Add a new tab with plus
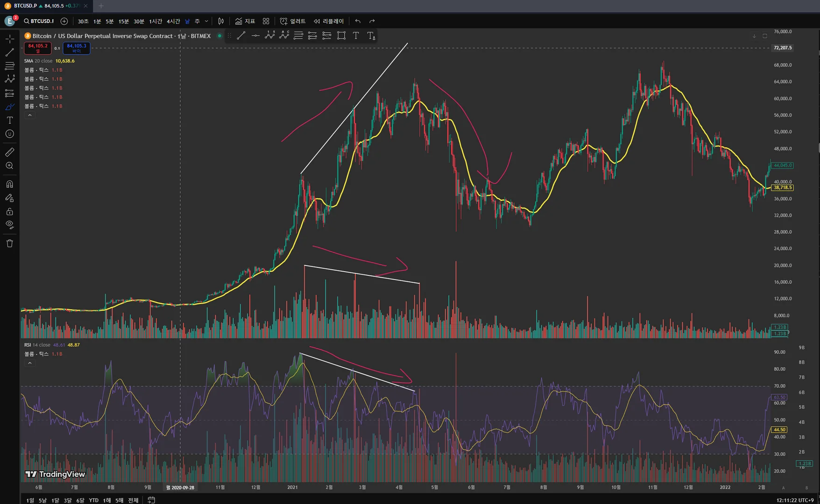The width and height of the screenshot is (820, 504). [101, 6]
